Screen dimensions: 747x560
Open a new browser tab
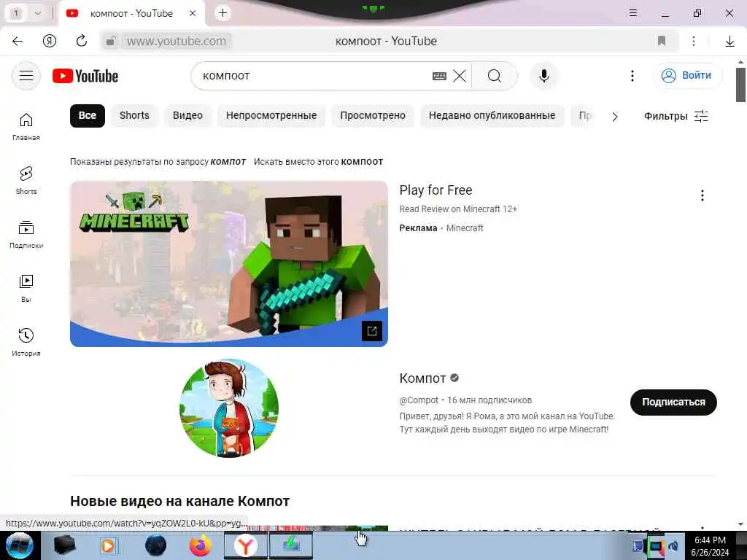(222, 13)
